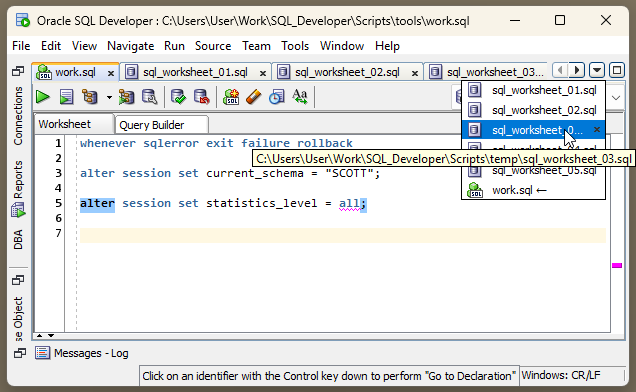The height and width of the screenshot is (392, 636).
Task: Click the sql_worksheet_02.sql tab file icon
Action: pyautogui.click(x=283, y=72)
